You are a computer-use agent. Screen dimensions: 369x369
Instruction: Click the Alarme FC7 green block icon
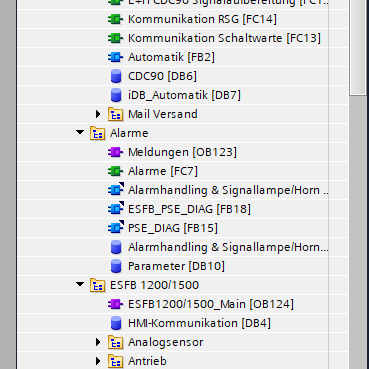[115, 171]
